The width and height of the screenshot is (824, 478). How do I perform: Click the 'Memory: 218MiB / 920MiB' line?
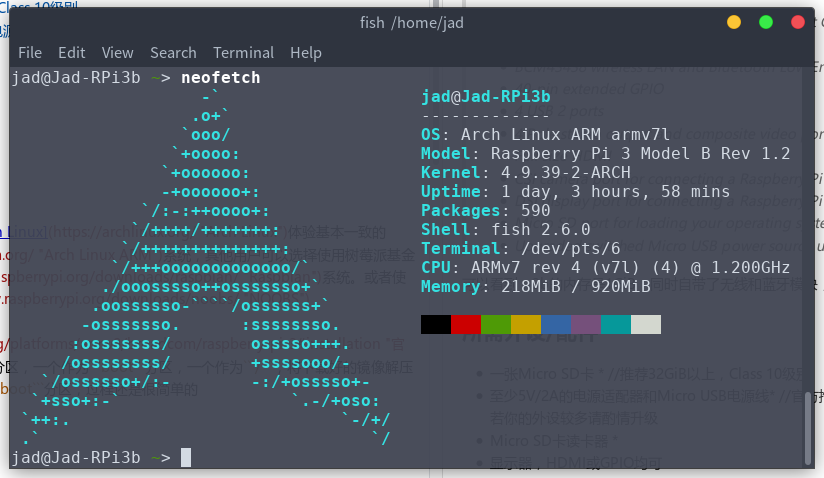[x=535, y=286]
